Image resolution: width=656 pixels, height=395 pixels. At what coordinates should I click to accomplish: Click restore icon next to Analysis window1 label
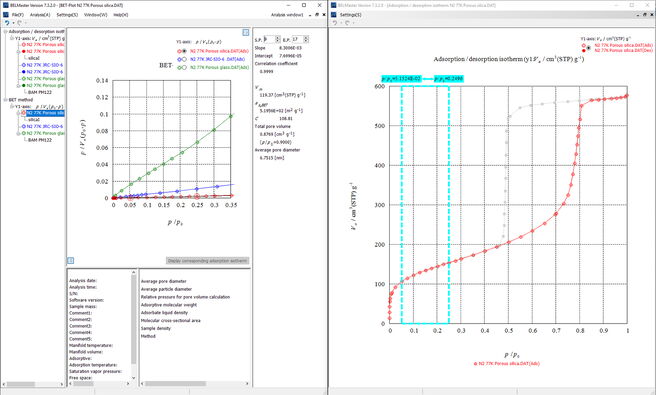coord(317,15)
